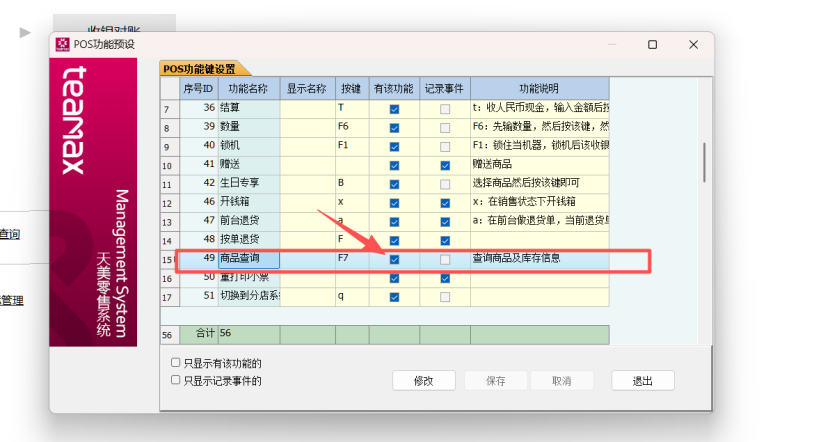The height and width of the screenshot is (442, 830).
Task: Click the 显示名称 column header
Action: pyautogui.click(x=308, y=88)
